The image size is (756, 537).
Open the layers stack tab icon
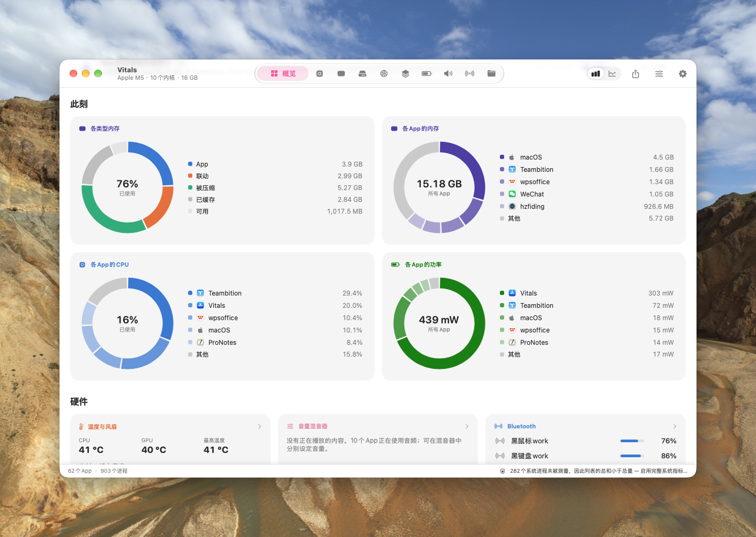click(x=406, y=74)
